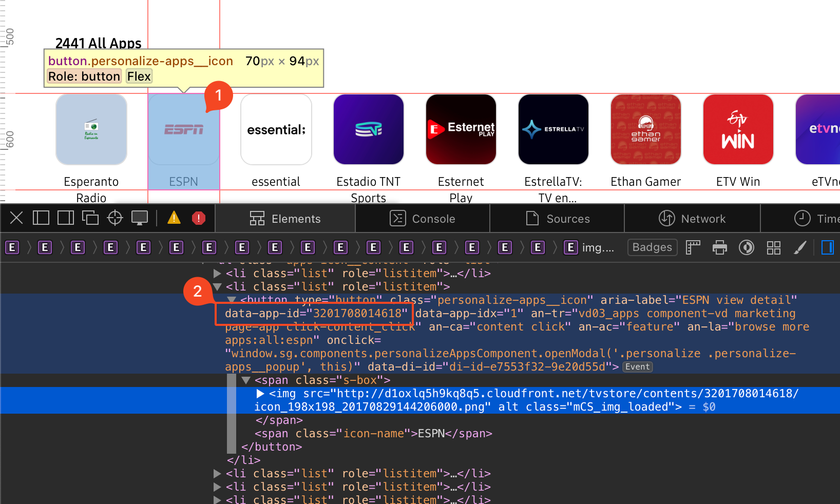The image size is (840, 504).
Task: Click the data-app-idx="1" attribute
Action: [469, 314]
